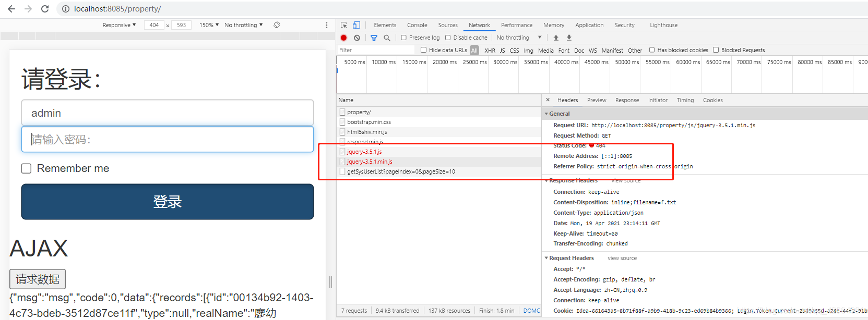Collapse the Request Headers section
This screenshot has height=320, width=868.
(546, 258)
